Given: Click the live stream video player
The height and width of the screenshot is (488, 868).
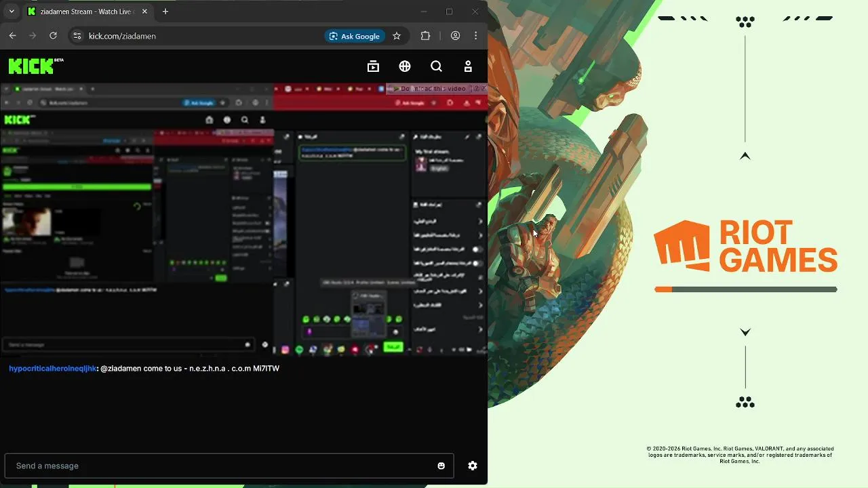Looking at the screenshot, I should coord(244,220).
